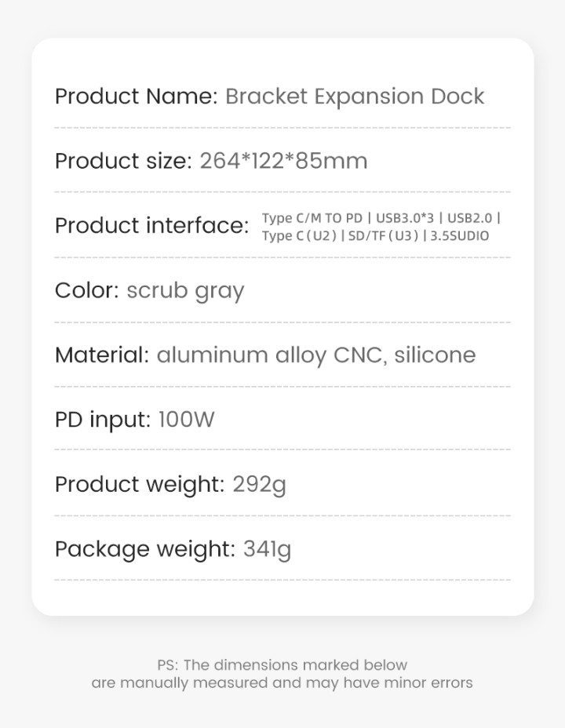Click the aluminum alloy CNC, silicone text
565x728 pixels.
pyautogui.click(x=316, y=355)
